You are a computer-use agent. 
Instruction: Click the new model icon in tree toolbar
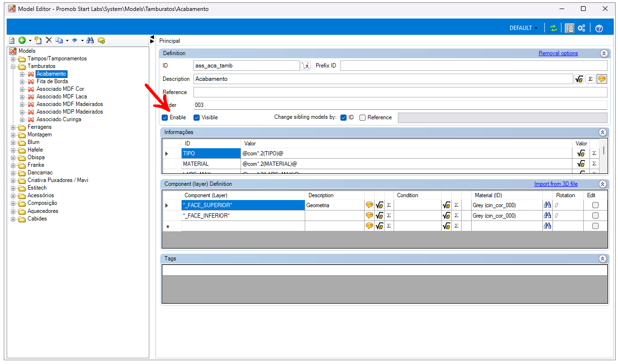click(38, 40)
